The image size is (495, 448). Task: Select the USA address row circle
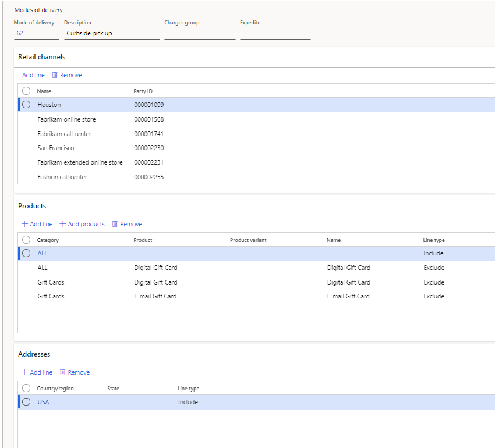pyautogui.click(x=26, y=401)
